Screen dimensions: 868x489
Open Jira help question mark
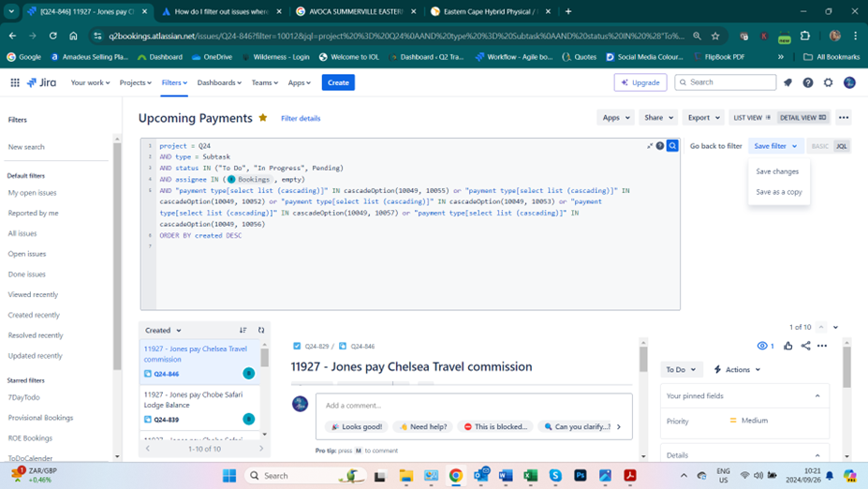tap(808, 82)
